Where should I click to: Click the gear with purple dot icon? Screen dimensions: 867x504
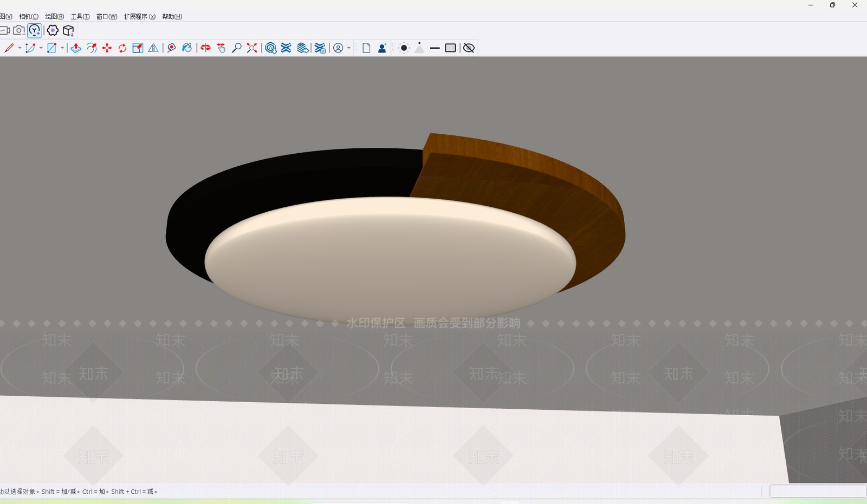pos(53,30)
